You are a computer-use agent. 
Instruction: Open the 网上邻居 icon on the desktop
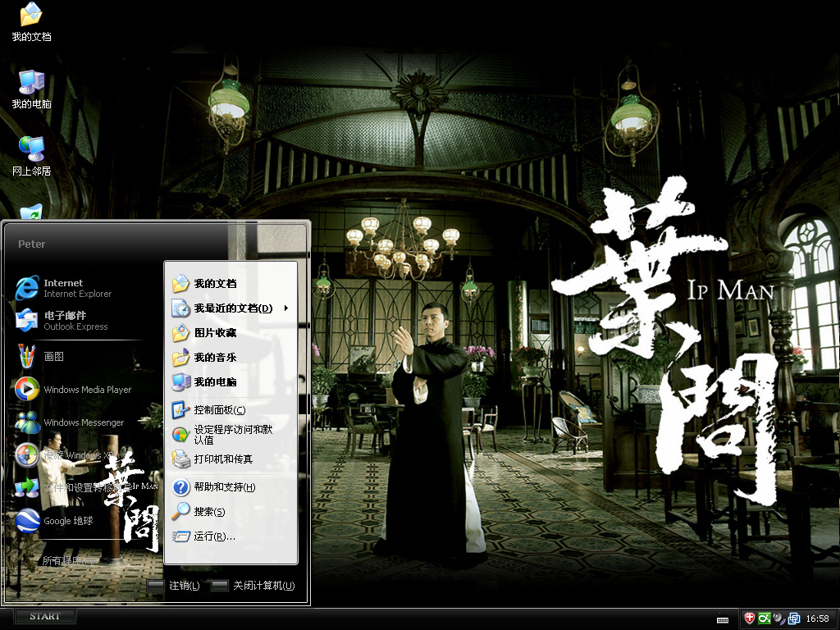(32, 157)
